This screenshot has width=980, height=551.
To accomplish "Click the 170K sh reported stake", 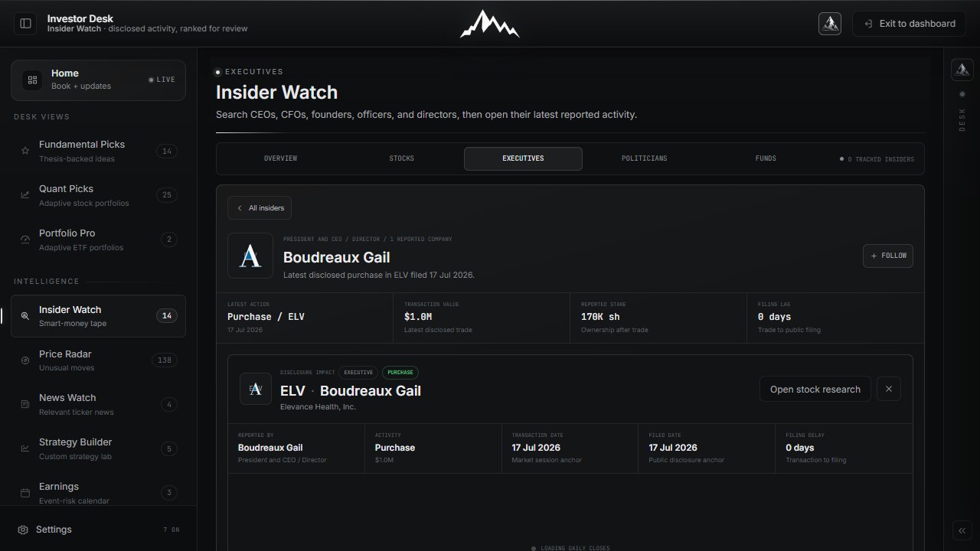I will pos(600,317).
